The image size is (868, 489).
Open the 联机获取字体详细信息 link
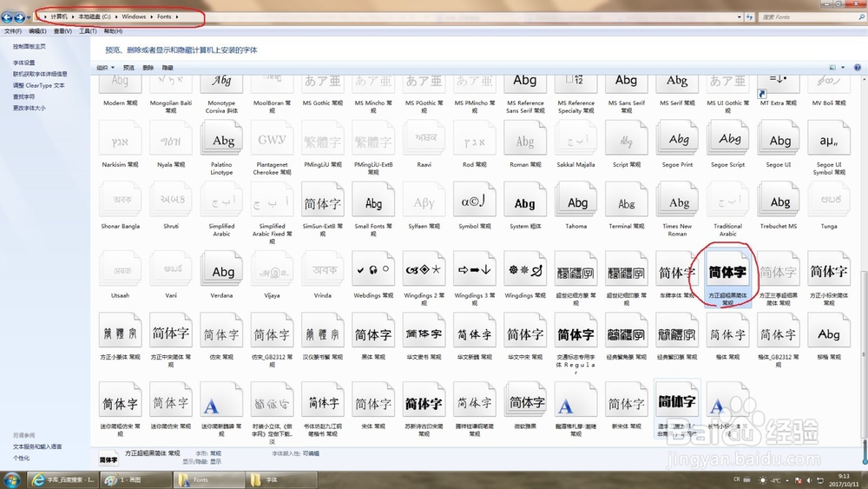pos(40,74)
